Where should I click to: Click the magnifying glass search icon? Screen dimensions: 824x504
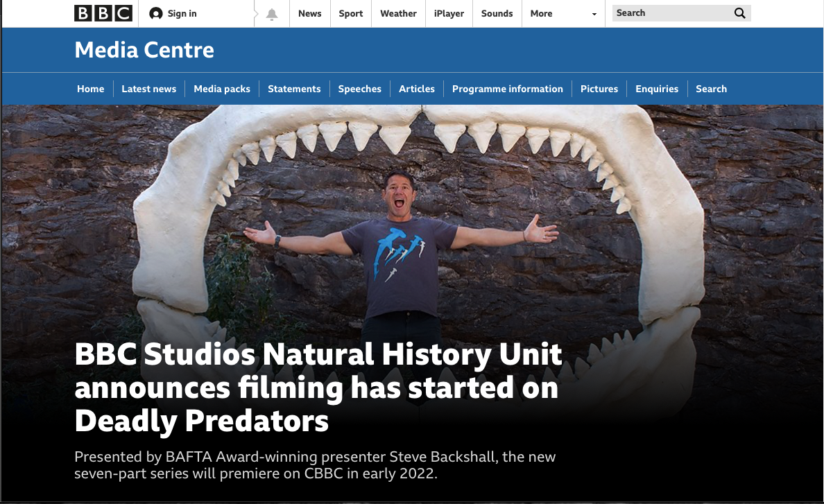click(x=739, y=13)
